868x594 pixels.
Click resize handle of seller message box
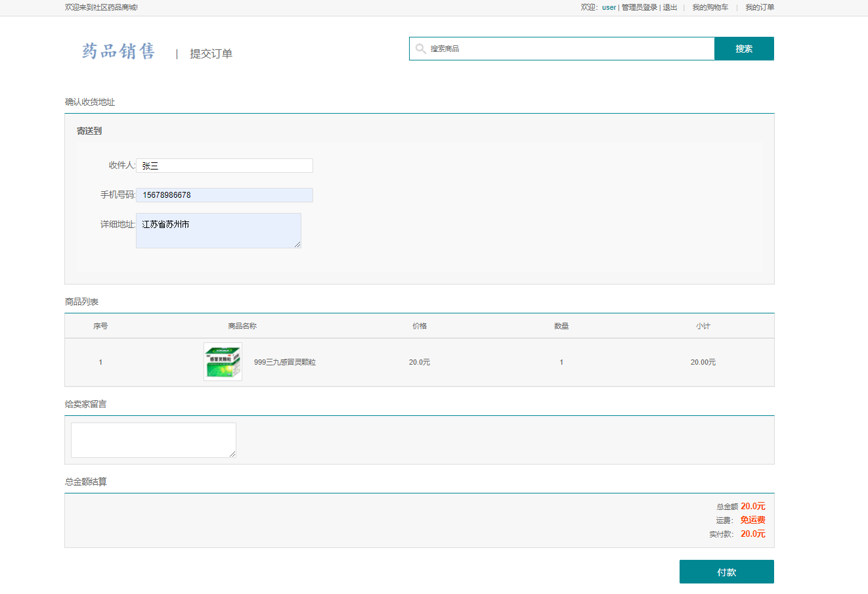tap(232, 454)
